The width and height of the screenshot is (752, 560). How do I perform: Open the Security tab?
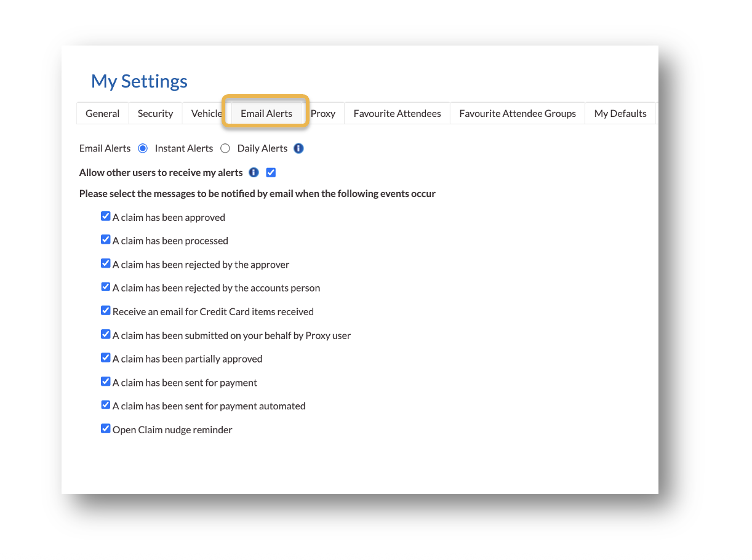156,113
